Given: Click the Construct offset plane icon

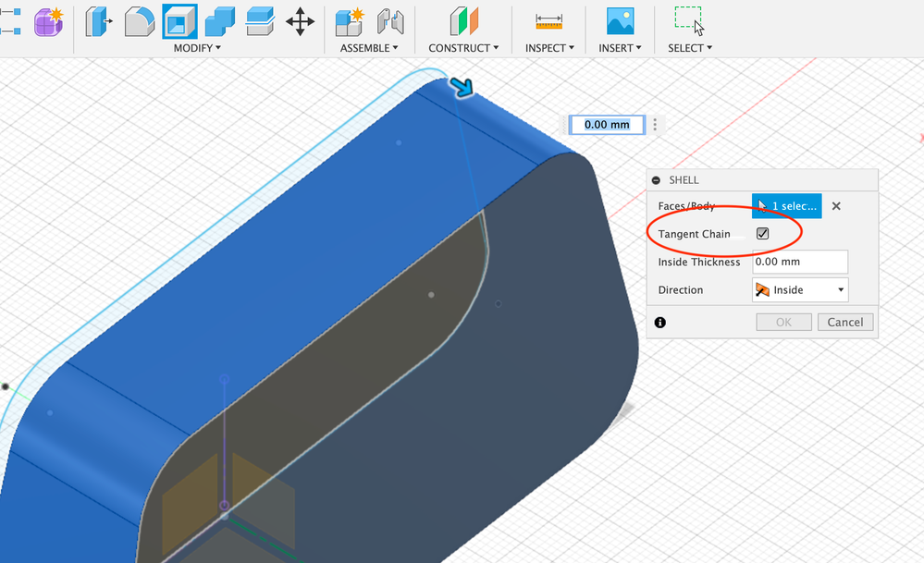Looking at the screenshot, I should (x=463, y=22).
